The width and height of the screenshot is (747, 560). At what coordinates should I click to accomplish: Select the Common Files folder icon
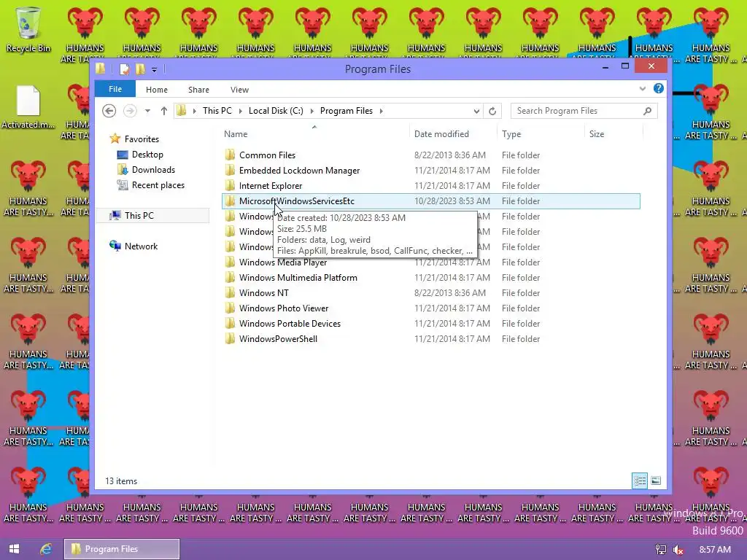[x=230, y=155]
